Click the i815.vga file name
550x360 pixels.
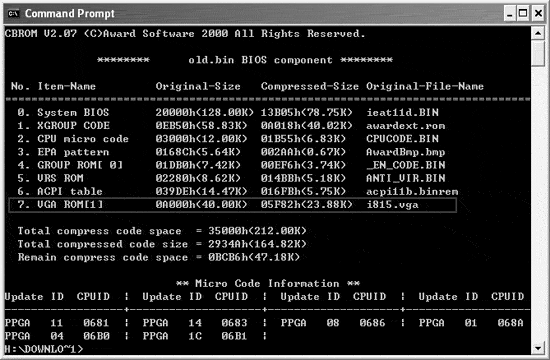pyautogui.click(x=392, y=205)
